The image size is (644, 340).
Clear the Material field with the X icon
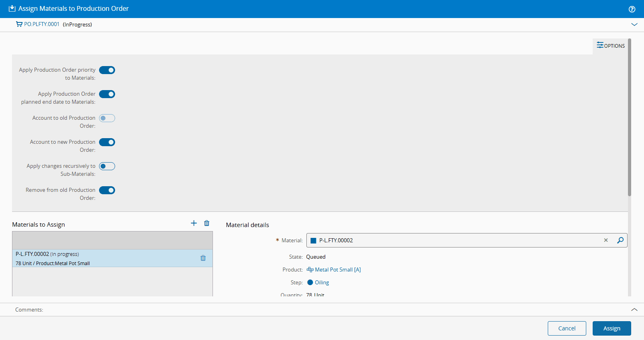tap(606, 240)
